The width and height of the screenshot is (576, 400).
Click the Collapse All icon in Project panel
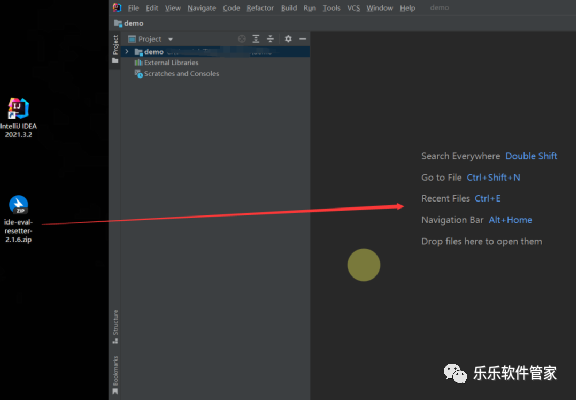coord(270,39)
